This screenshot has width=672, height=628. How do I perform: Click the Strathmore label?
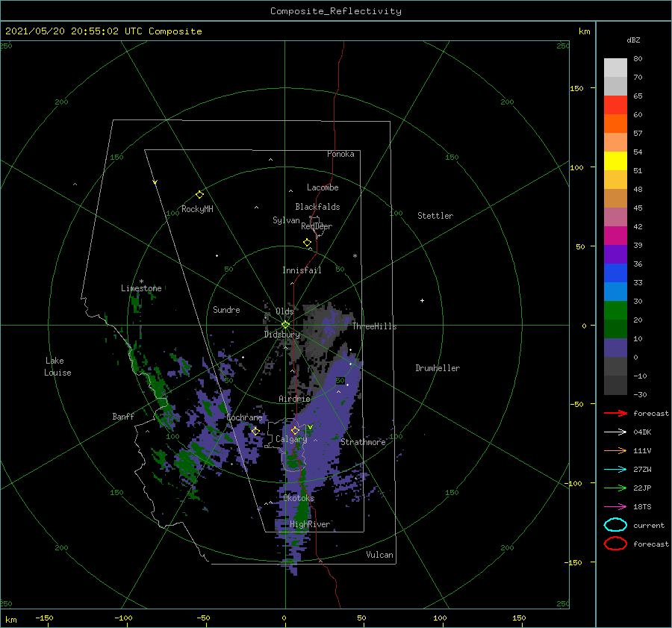pyautogui.click(x=363, y=442)
